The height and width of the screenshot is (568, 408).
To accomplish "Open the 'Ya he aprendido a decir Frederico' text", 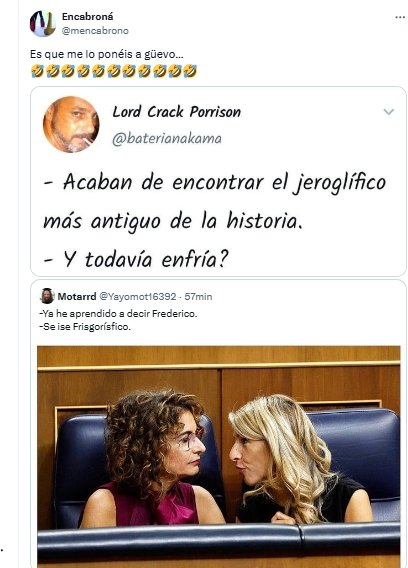I will tap(118, 314).
